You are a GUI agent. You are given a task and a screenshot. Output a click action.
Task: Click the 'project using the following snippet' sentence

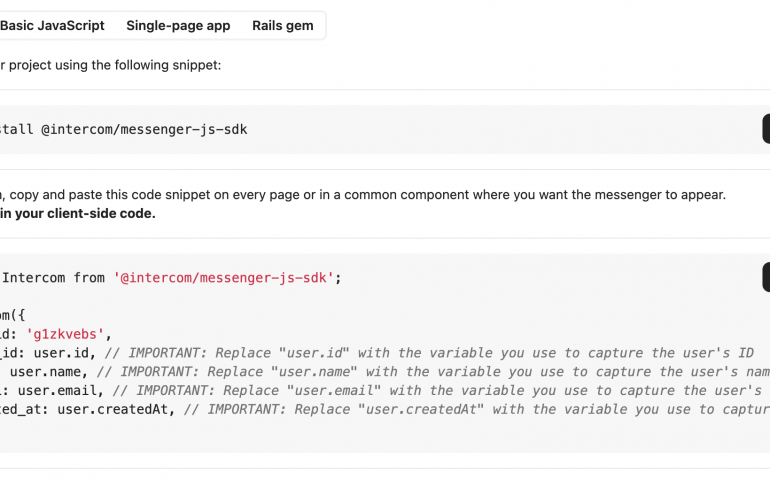coord(110,65)
